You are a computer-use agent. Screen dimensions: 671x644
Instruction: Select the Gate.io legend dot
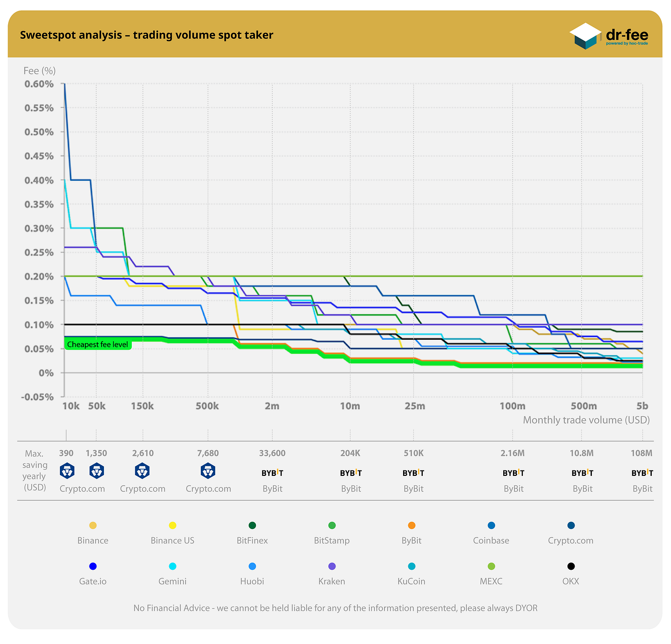coord(93,566)
